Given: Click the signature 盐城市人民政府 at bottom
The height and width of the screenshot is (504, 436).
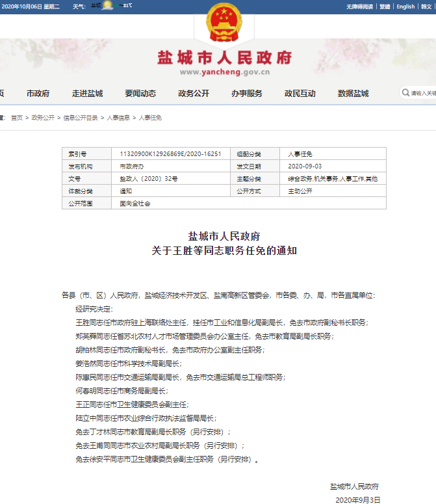Looking at the screenshot, I should [354, 486].
